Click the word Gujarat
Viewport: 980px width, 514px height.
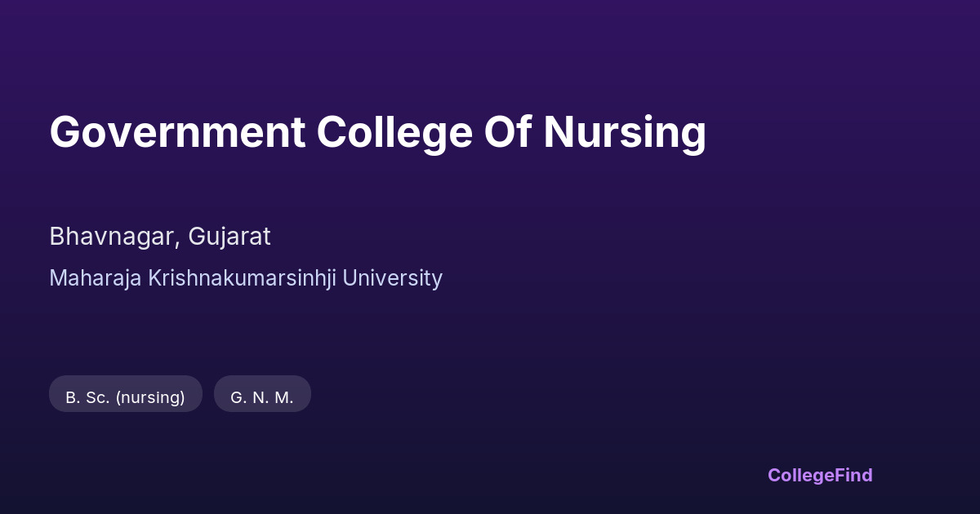point(229,237)
